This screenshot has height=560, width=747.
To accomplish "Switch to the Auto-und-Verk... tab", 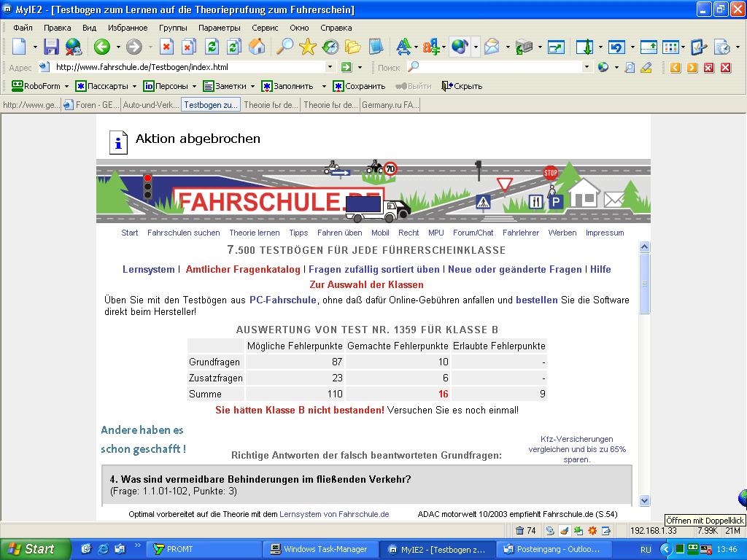I will (x=150, y=105).
